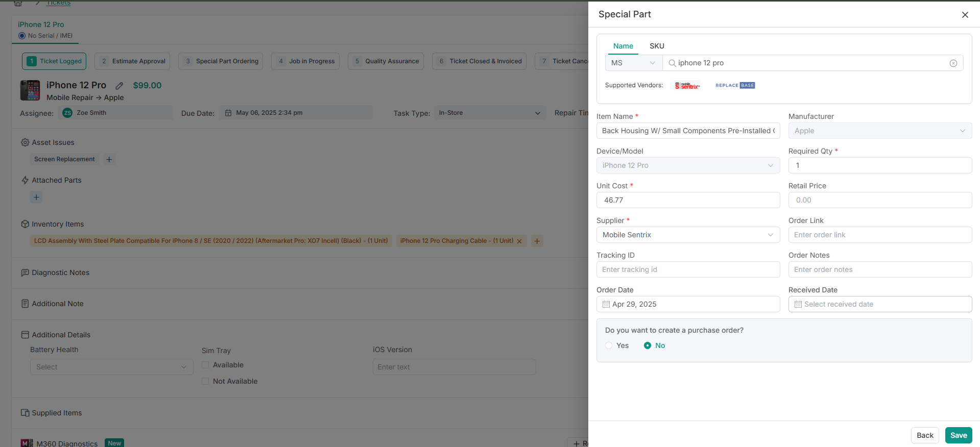This screenshot has width=980, height=447.
Task: Remove iPhone 12 Pro Charging Cable item
Action: tap(519, 241)
